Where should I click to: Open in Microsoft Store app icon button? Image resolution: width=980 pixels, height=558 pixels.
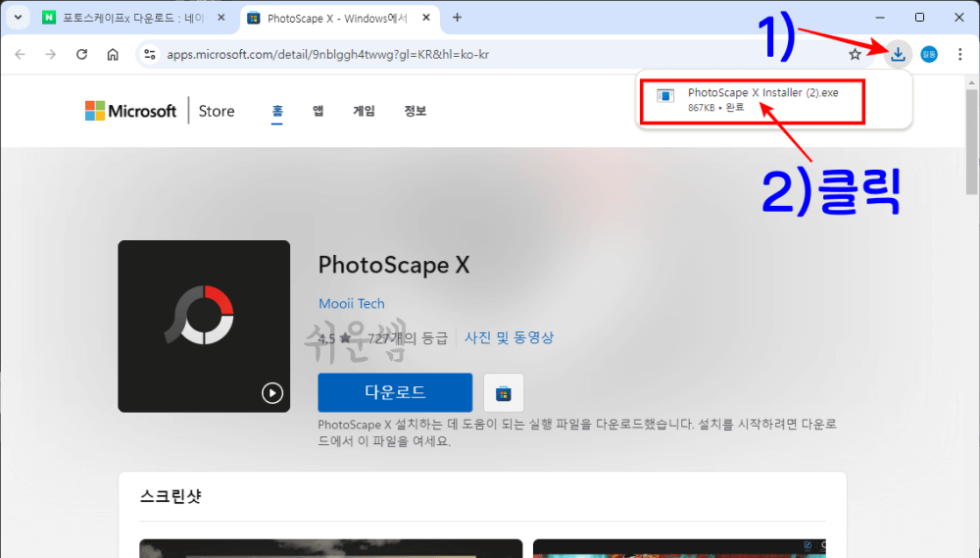pos(503,393)
